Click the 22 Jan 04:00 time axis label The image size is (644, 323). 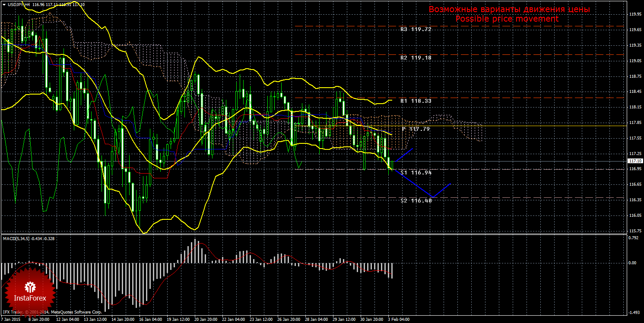point(233,320)
